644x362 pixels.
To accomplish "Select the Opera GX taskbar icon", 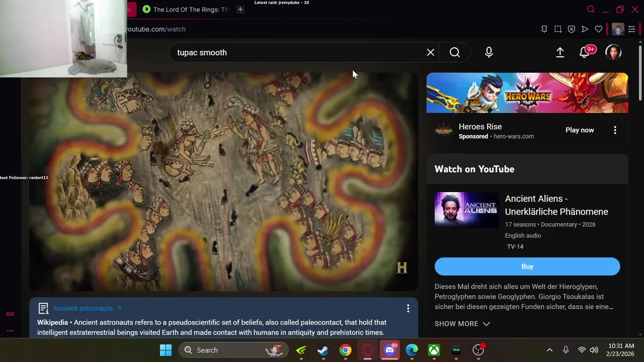I will point(367,350).
